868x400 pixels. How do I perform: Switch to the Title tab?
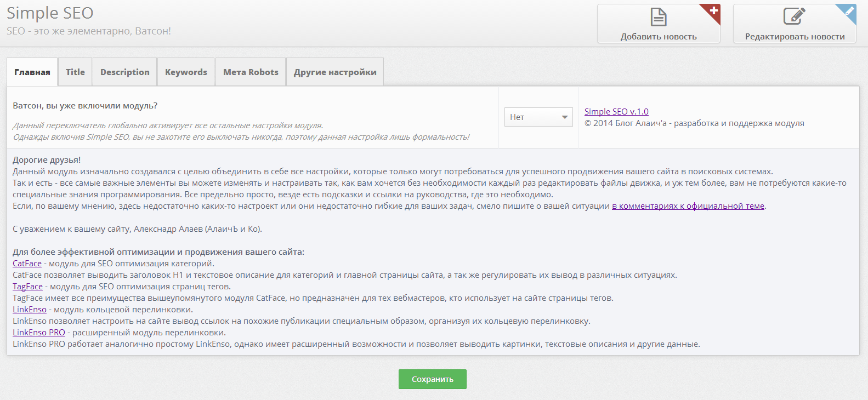[75, 72]
